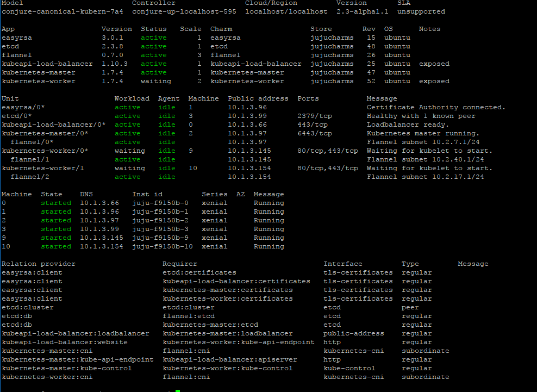This screenshot has width=537, height=392.
Task: Click the instance id juju-f9150b-2
Action: (160, 220)
